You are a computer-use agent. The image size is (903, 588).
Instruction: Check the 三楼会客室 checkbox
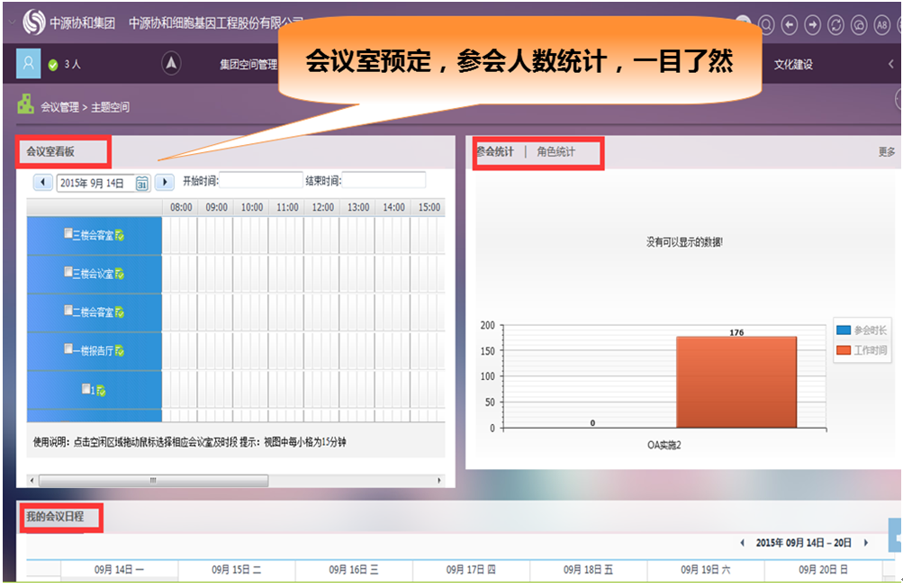click(x=68, y=234)
